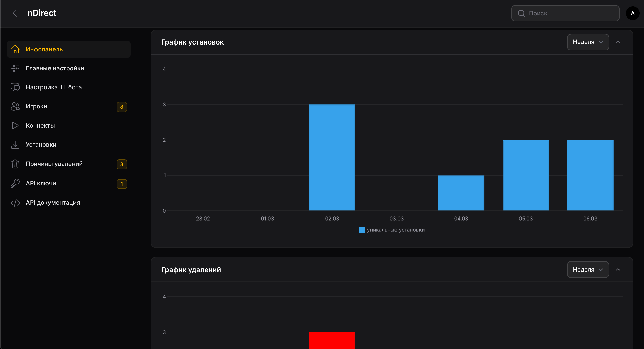Open the Установки menu item
This screenshot has height=349, width=644.
coord(41,145)
